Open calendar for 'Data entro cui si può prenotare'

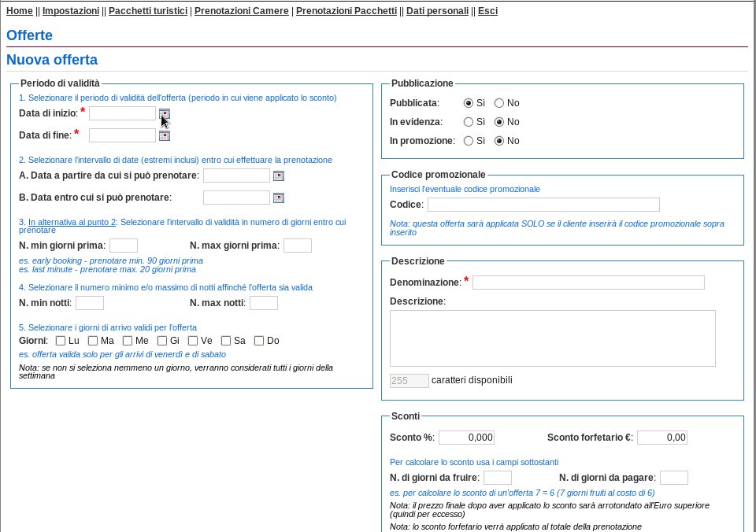coord(279,198)
